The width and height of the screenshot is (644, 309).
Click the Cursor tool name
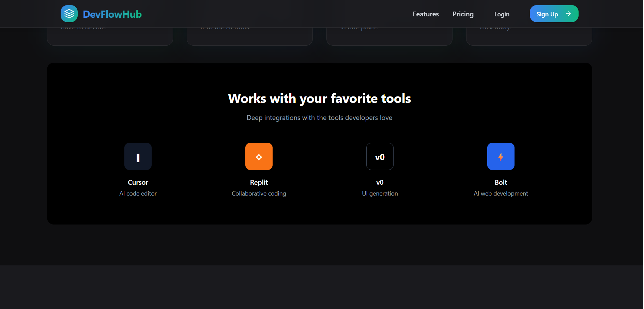pos(138,182)
